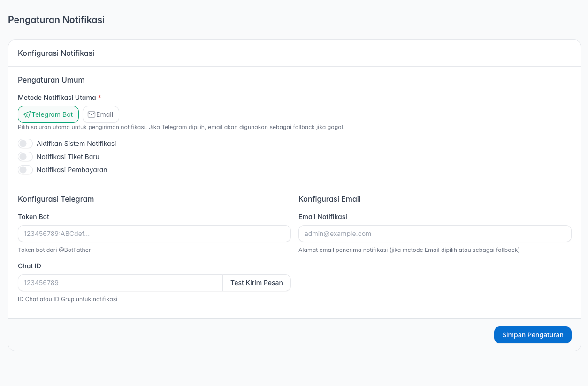
Task: Click the envelope icon on Email option
Action: (92, 114)
